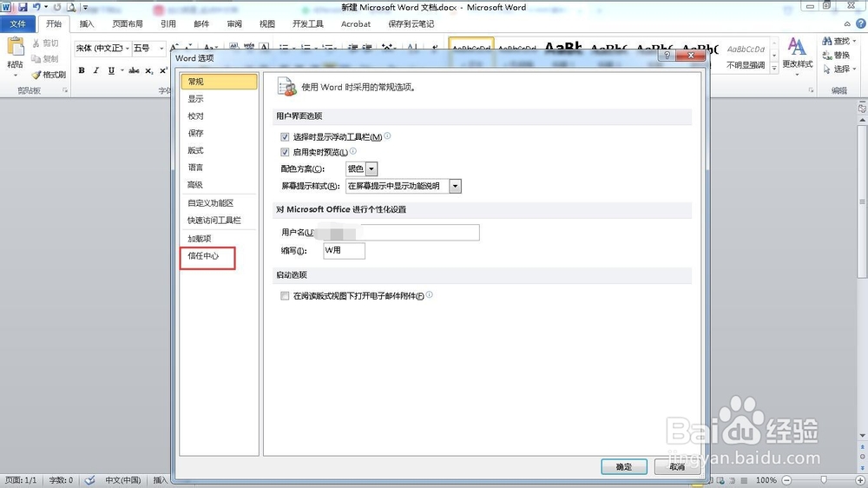Screen dimensions: 868x488
Task: Toggle open email attachments in reading view checkbox
Action: (285, 296)
